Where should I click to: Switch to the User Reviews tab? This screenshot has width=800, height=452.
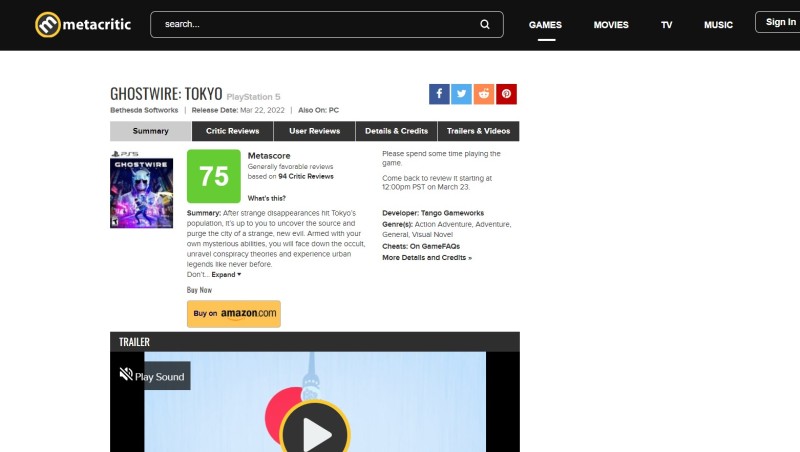point(314,131)
